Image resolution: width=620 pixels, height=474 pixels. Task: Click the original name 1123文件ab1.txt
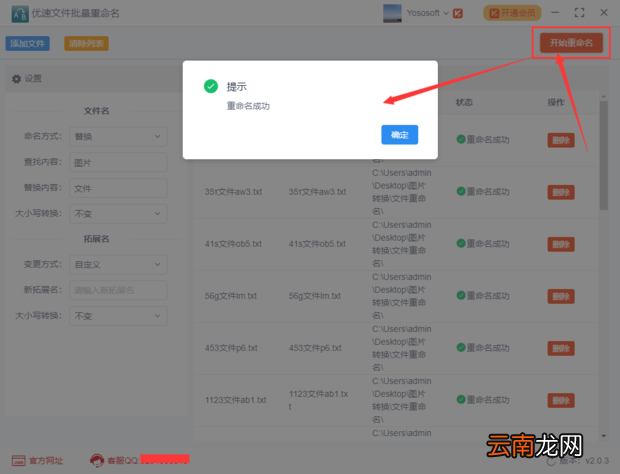pos(236,400)
